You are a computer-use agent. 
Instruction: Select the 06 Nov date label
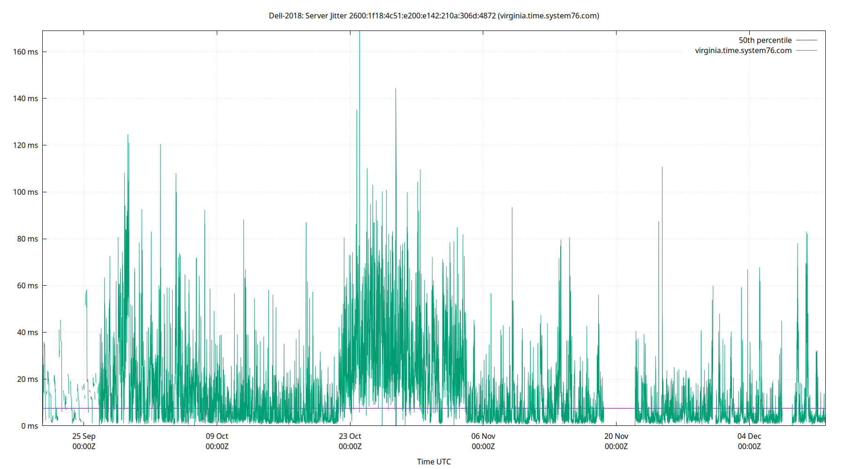pyautogui.click(x=484, y=436)
